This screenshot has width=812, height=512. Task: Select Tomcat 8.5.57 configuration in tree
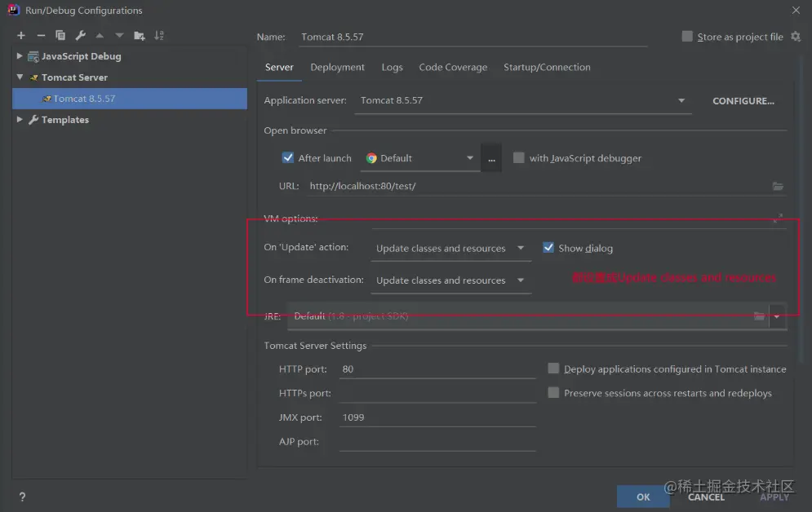coord(130,99)
